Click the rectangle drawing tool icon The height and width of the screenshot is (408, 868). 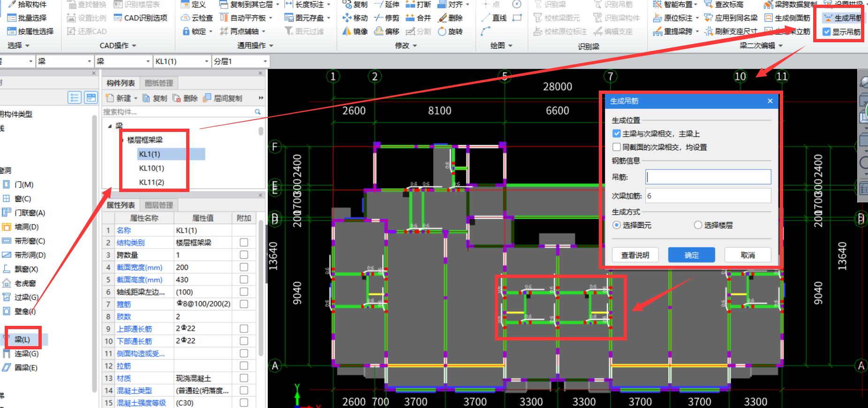coord(517,18)
